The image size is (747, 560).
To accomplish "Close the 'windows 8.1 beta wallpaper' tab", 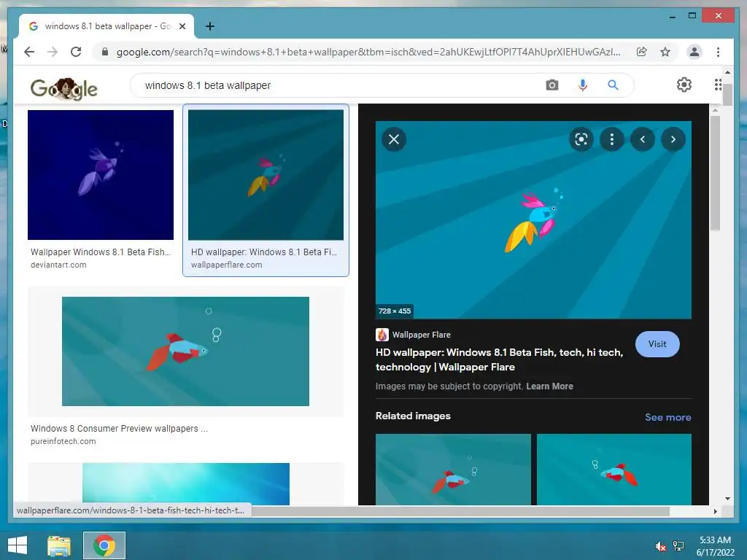I will point(182,26).
